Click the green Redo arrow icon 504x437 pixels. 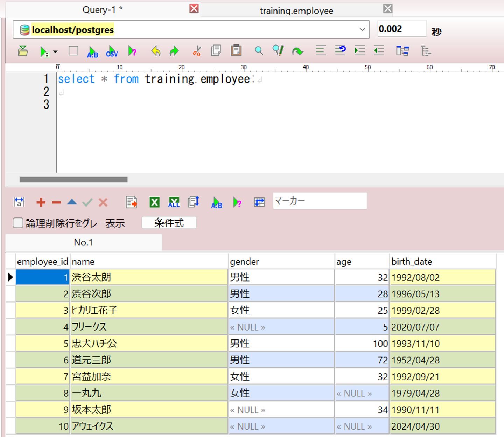174,51
